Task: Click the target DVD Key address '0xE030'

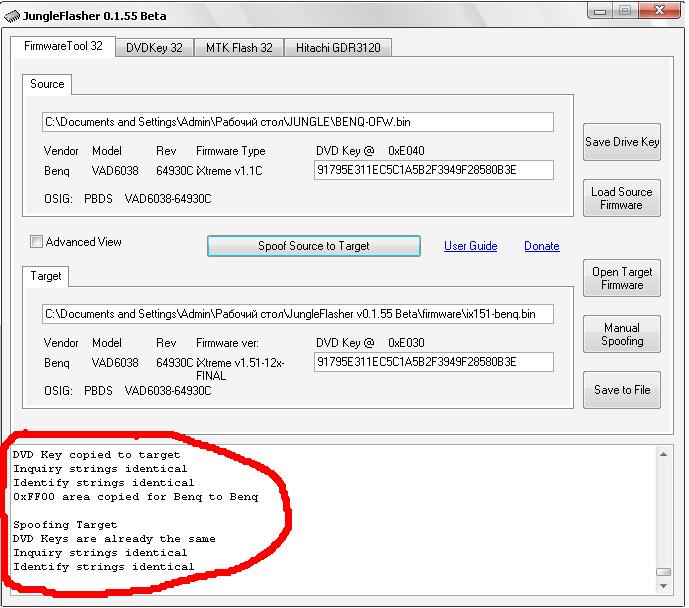Action: [x=406, y=343]
